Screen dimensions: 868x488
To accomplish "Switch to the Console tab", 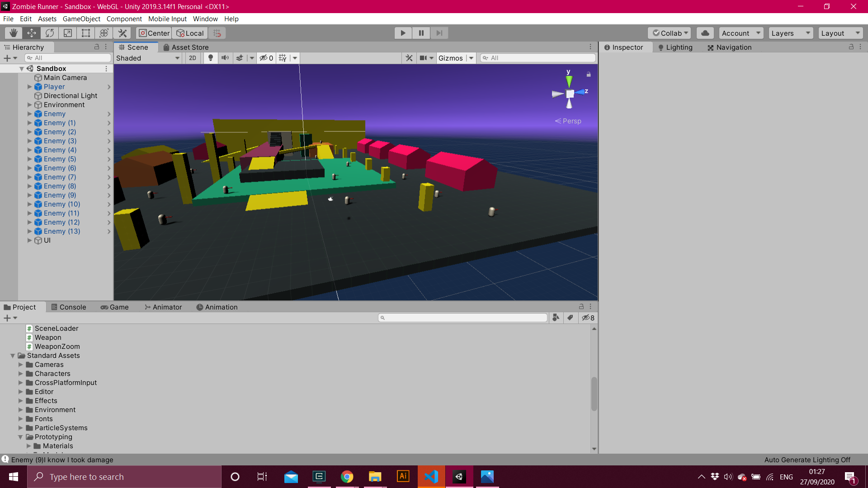I will (x=69, y=307).
